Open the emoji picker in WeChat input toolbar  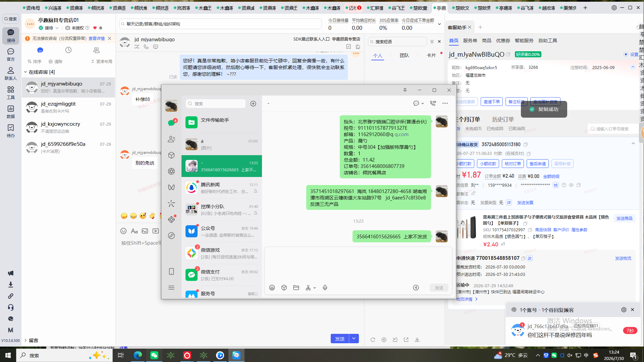pyautogui.click(x=272, y=288)
